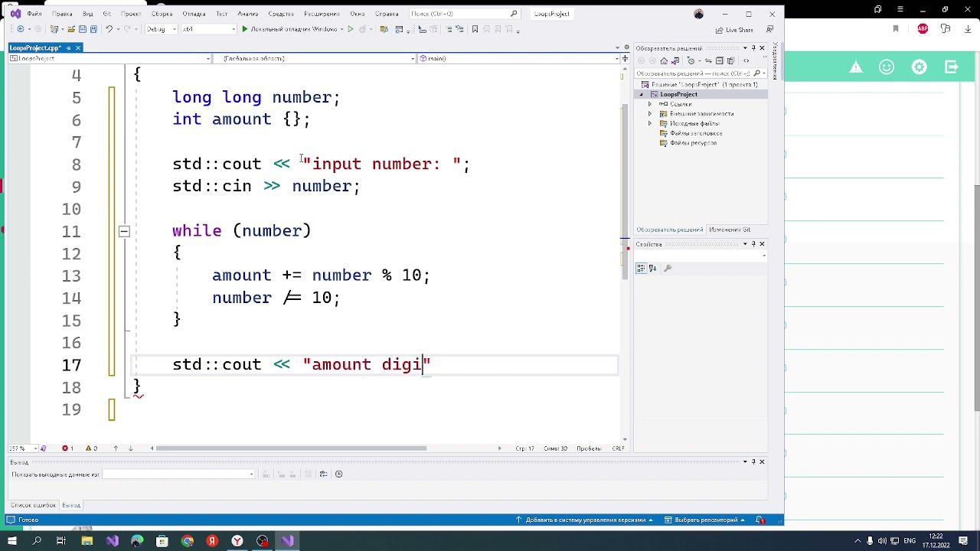Image resolution: width=980 pixels, height=551 pixels.
Task: Close the LoopsProject.cpp tab
Action: pos(78,47)
